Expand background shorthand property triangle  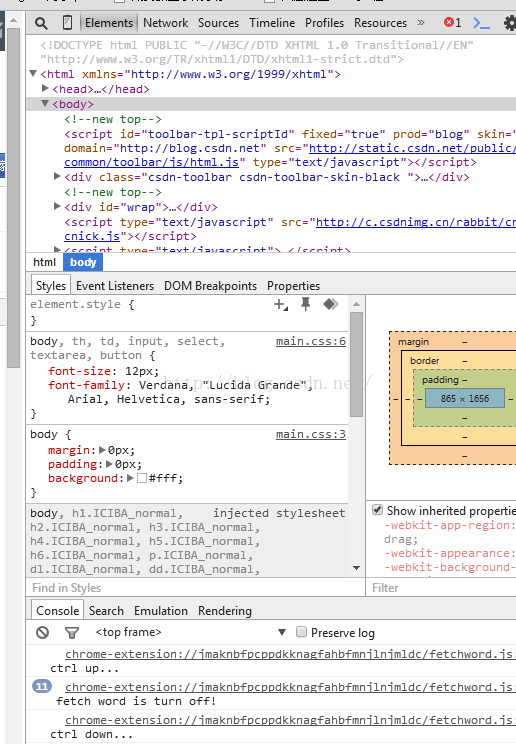[130, 478]
